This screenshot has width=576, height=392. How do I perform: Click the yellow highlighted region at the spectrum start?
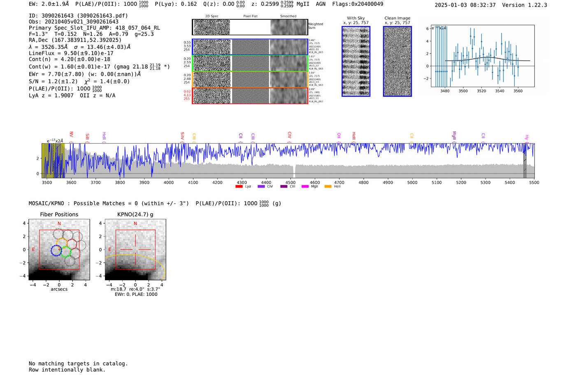53,160
